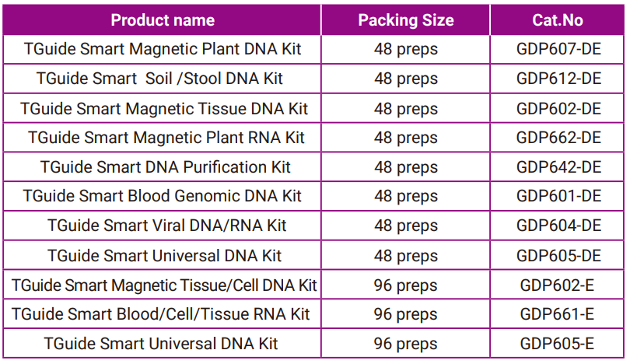Select catalog number GDP612-DE

click(558, 79)
